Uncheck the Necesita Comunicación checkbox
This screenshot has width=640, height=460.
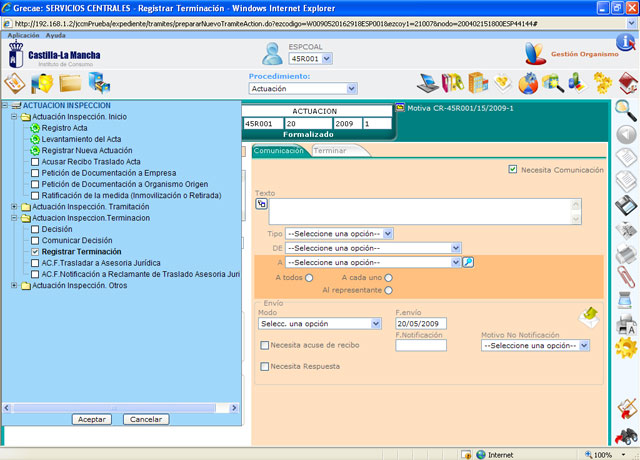pos(513,169)
